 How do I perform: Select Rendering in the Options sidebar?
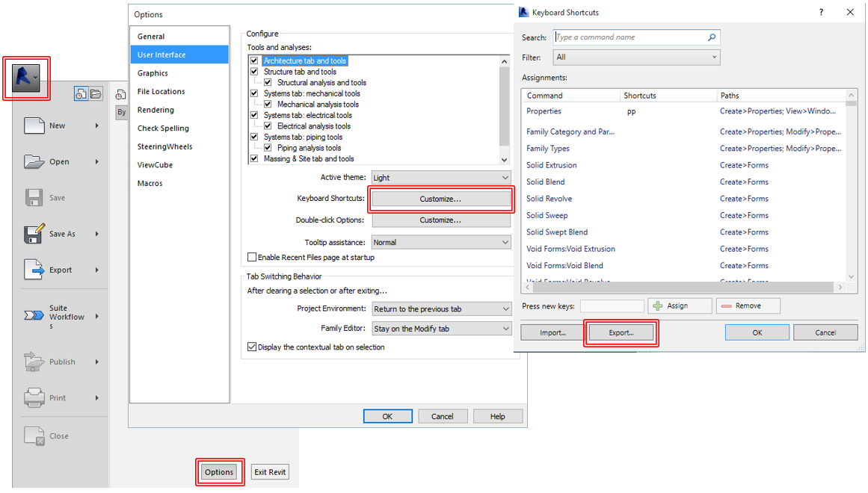156,109
